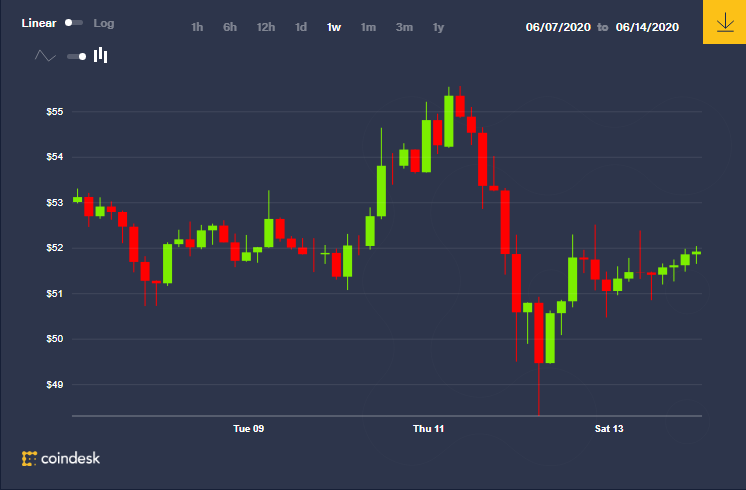The width and height of the screenshot is (746, 490).
Task: Select the 1h time range
Action: point(197,27)
